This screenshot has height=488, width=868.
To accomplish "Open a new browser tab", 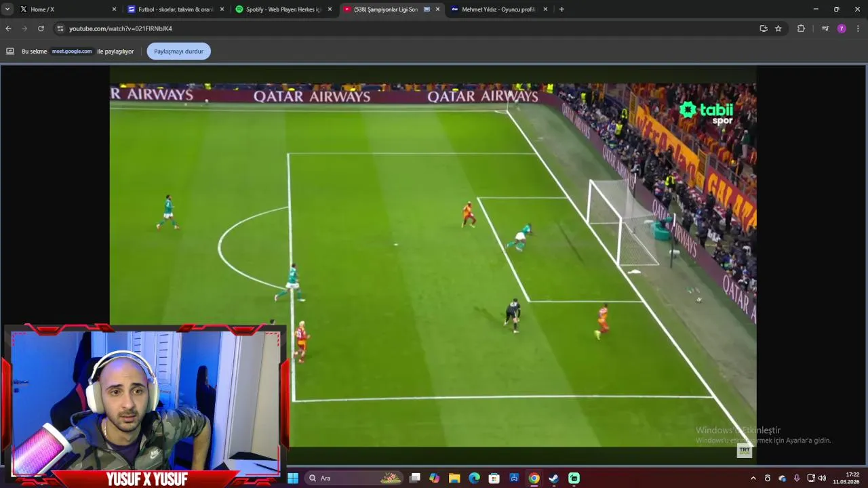I will pos(561,9).
